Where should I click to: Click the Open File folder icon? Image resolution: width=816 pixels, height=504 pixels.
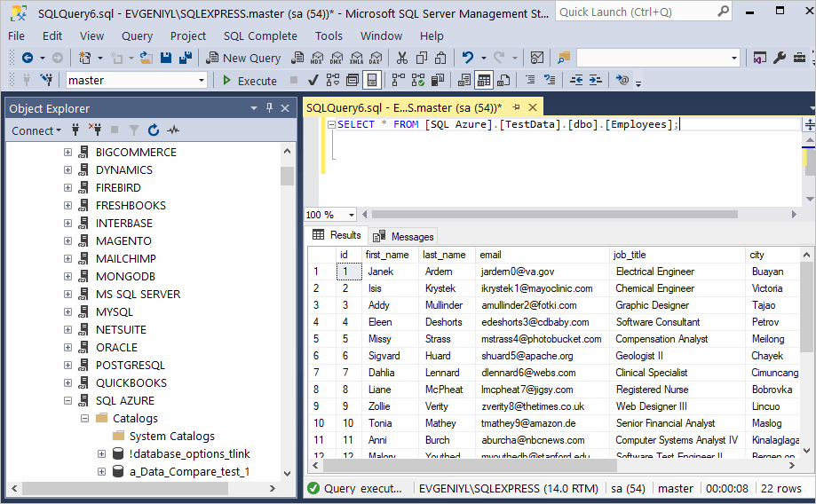pos(147,58)
